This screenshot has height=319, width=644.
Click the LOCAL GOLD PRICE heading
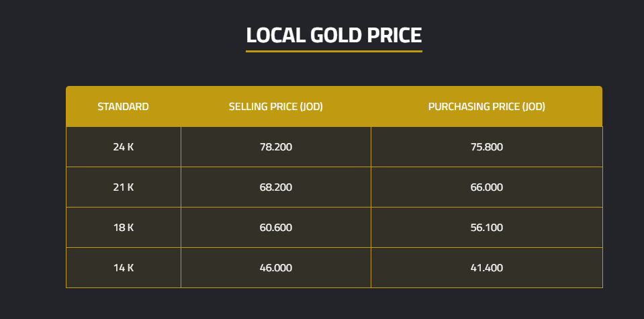(x=334, y=34)
